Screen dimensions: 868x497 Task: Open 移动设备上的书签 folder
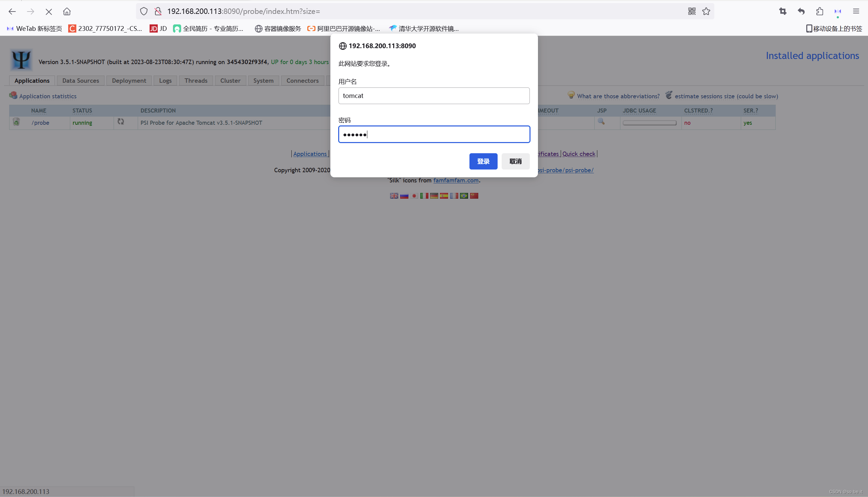click(x=834, y=29)
